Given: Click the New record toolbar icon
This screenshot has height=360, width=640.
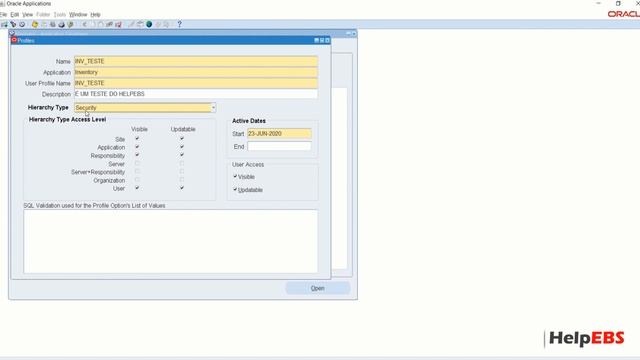Looking at the screenshot, I should point(4,24).
